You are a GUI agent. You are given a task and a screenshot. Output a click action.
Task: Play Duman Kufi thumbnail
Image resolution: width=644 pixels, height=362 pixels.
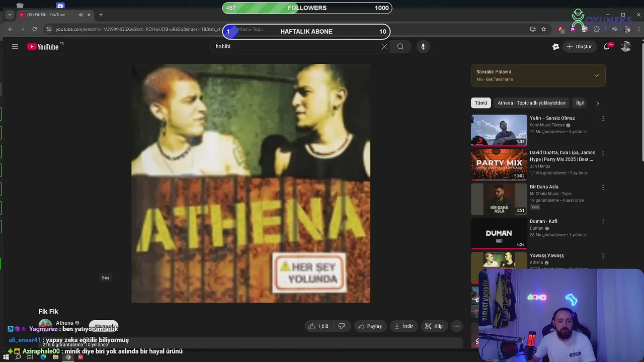pos(499,233)
